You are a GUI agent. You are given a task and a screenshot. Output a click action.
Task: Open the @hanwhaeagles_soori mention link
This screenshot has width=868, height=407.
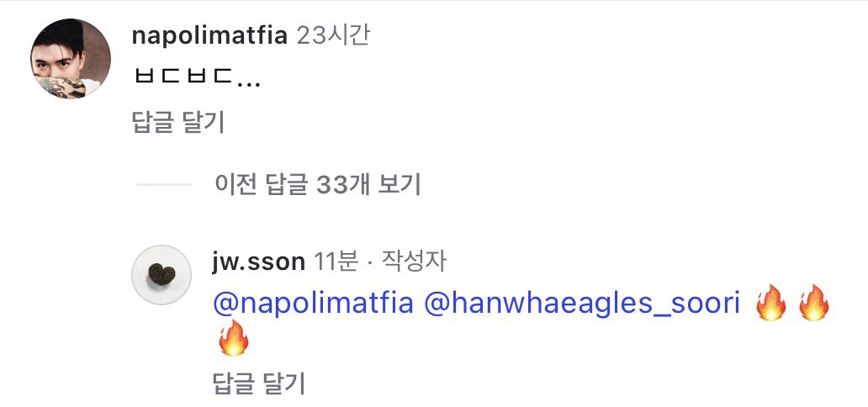[x=582, y=303]
